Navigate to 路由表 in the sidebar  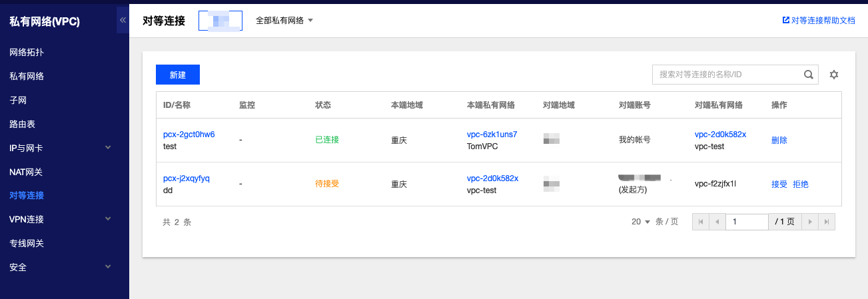[22, 124]
